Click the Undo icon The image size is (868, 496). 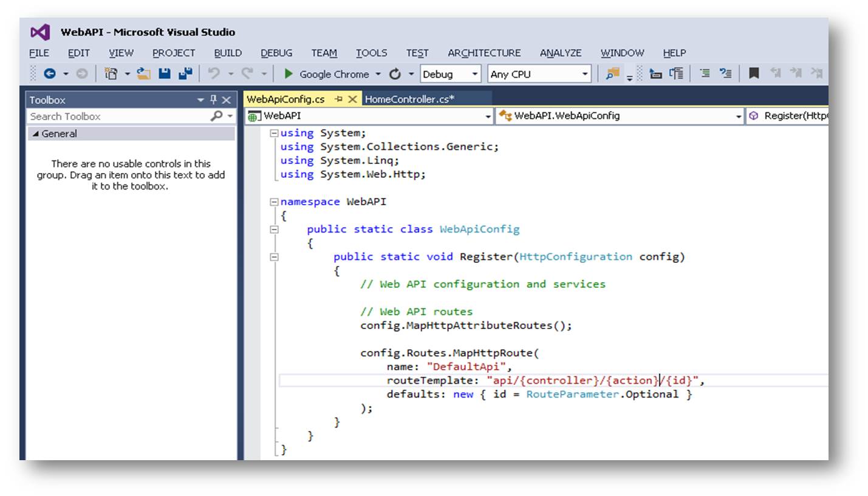click(x=214, y=74)
